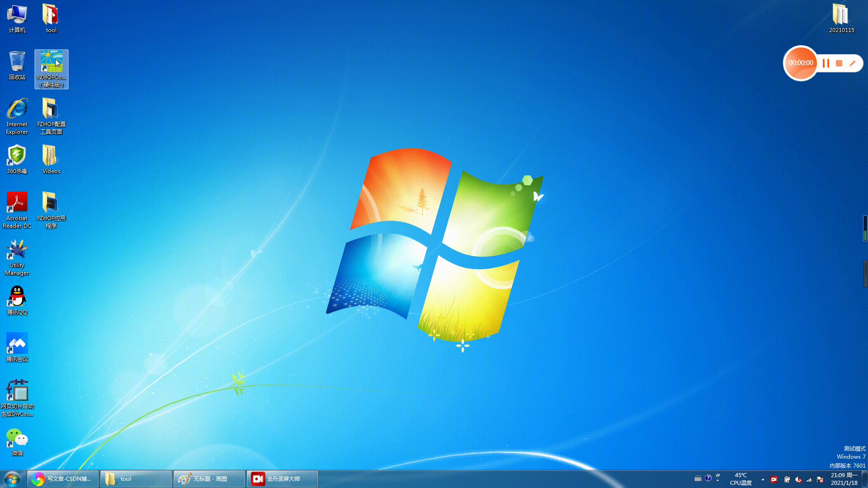
Task: Select the FZHOPCo... (硬件版) shortcut
Action: (51, 70)
